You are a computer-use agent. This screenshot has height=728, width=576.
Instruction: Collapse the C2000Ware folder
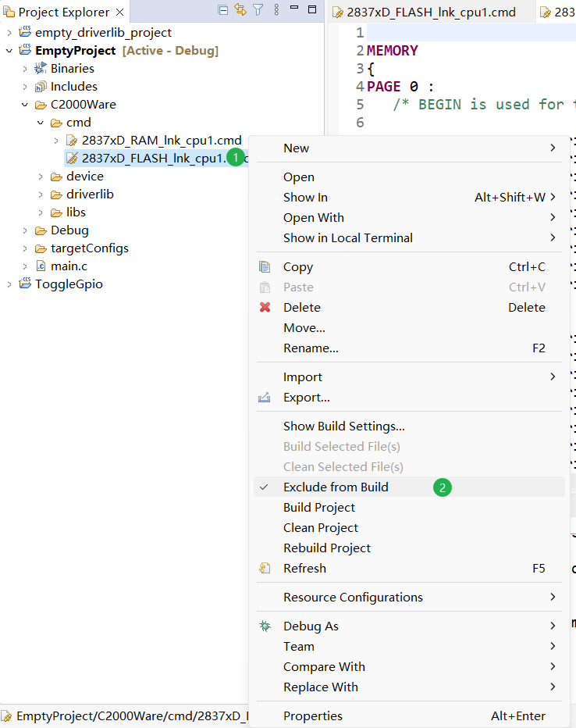click(x=25, y=105)
